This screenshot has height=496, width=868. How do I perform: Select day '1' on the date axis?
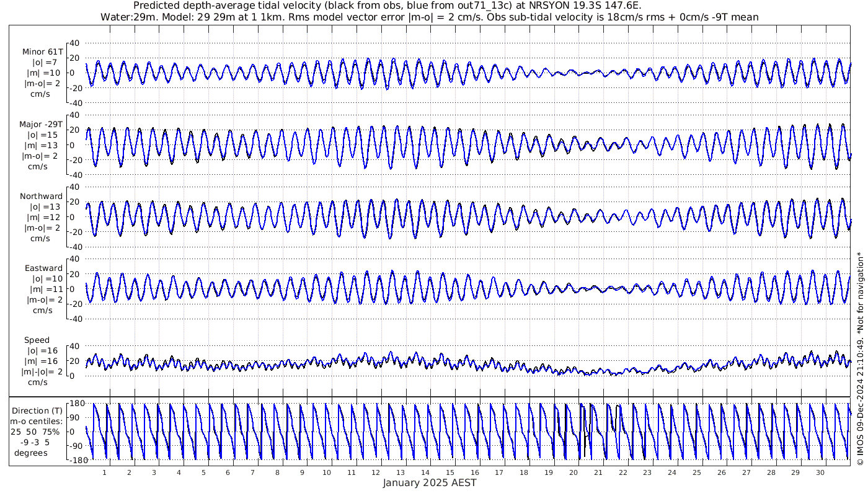(105, 472)
